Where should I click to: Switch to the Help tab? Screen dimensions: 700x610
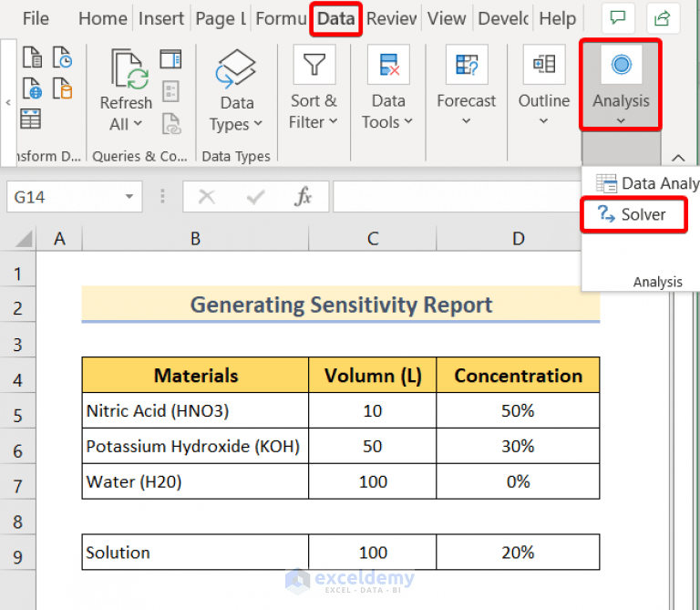pos(558,18)
